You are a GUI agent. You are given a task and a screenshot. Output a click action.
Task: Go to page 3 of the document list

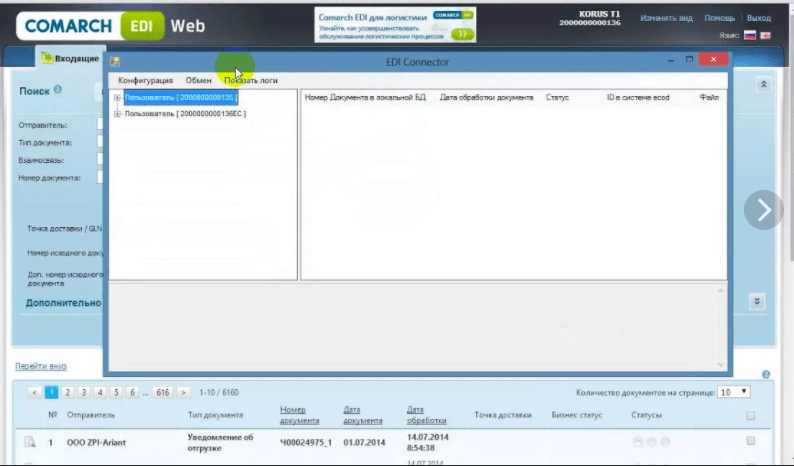click(84, 392)
